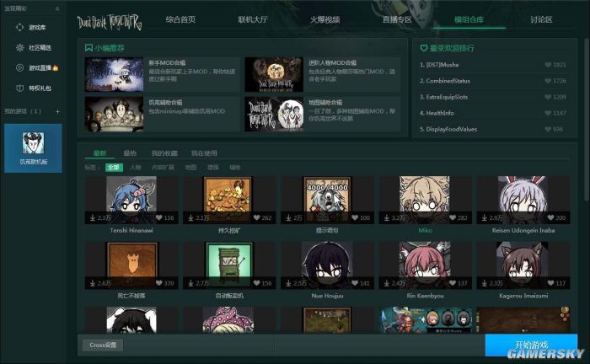Click the Kagerou Imaizumi mod name

tap(523, 296)
